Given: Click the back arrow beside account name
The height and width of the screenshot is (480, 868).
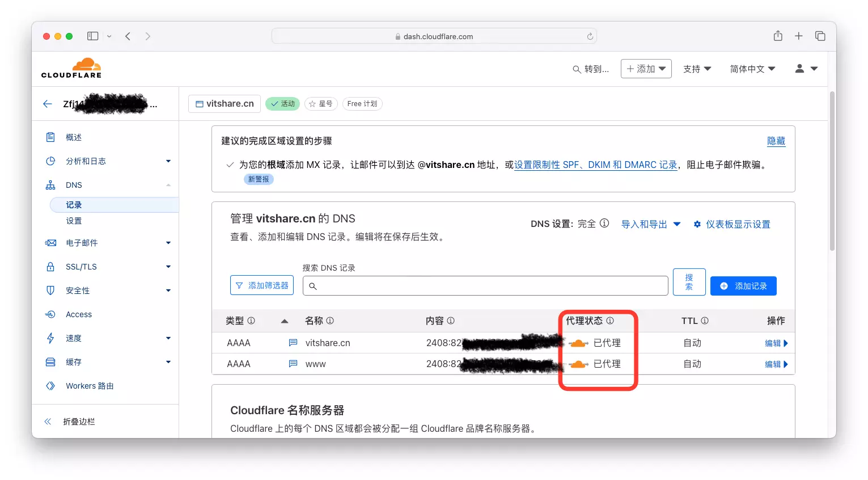Looking at the screenshot, I should click(48, 104).
